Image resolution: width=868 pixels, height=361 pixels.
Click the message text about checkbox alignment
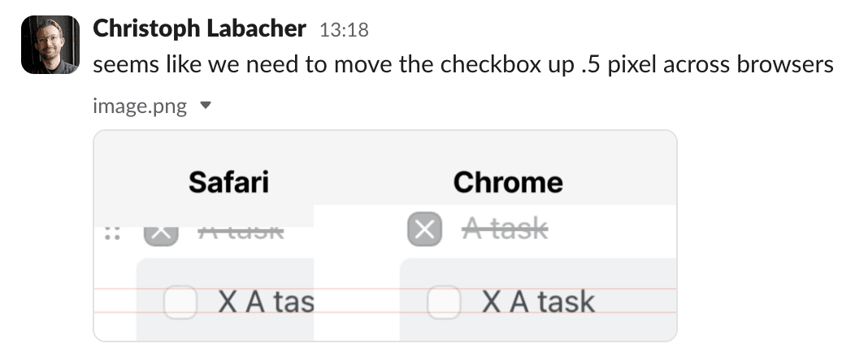coord(463,65)
